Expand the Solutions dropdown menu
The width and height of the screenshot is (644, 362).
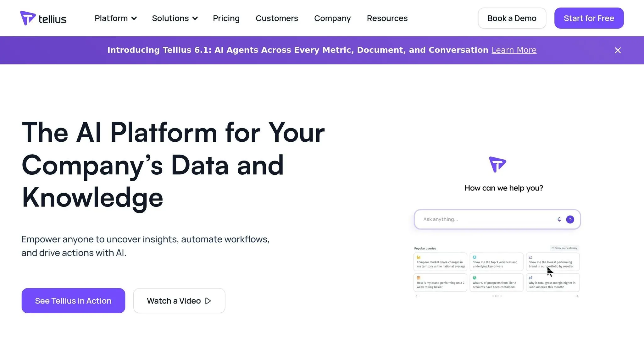tap(175, 18)
